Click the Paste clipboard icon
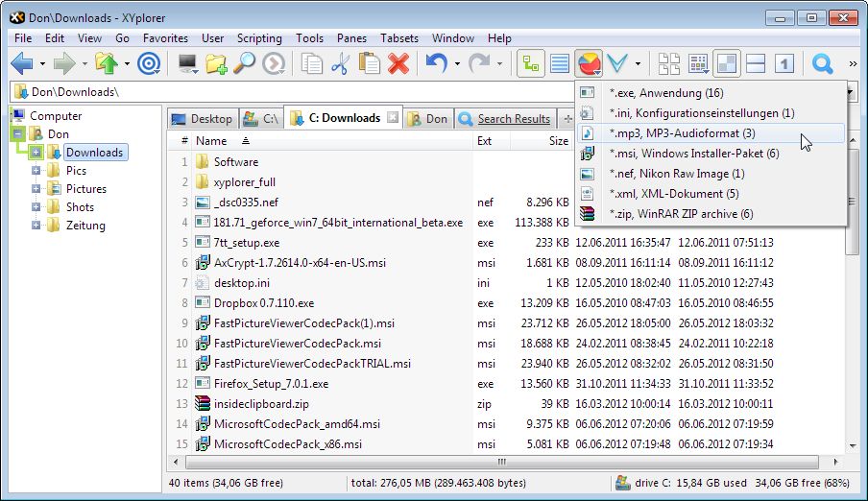Viewport: 868px width, 501px height. pyautogui.click(x=370, y=63)
